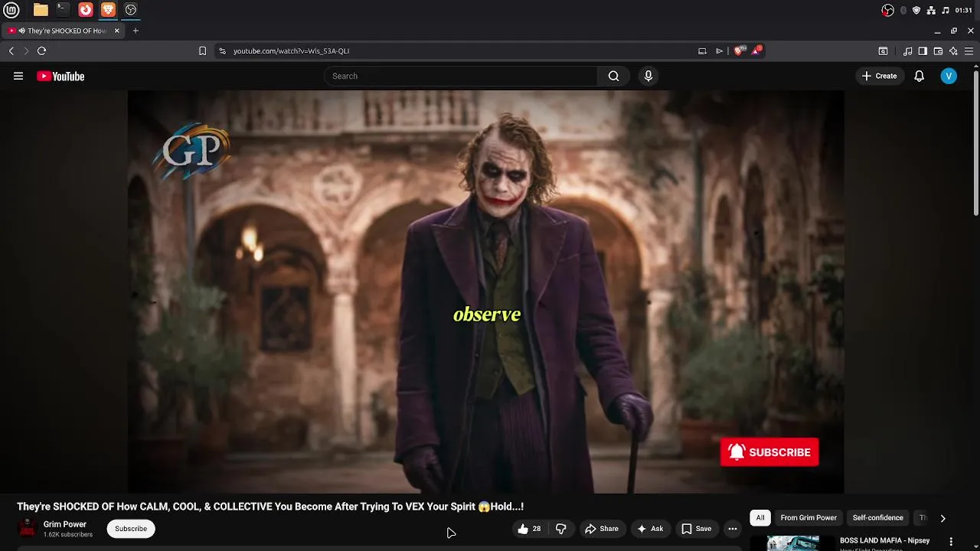
Task: Dislike this video
Action: pyautogui.click(x=561, y=528)
